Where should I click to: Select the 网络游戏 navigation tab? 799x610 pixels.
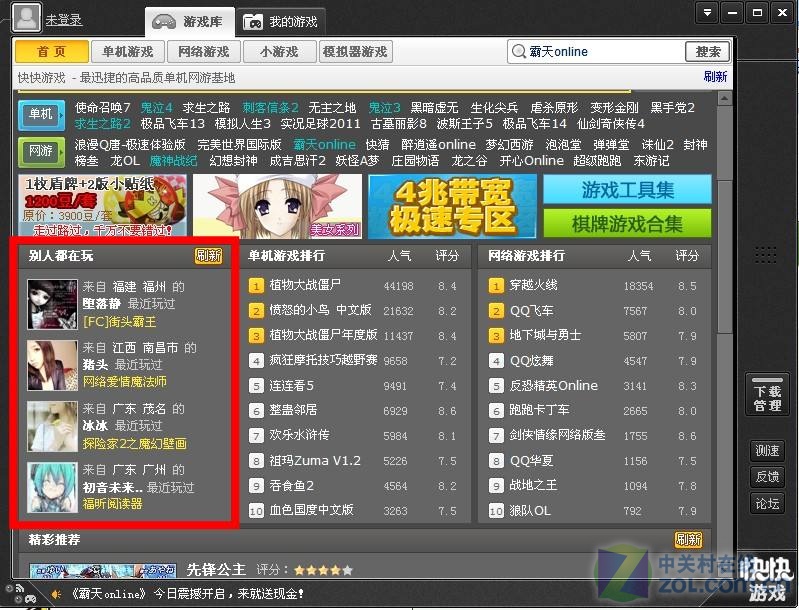pos(203,51)
